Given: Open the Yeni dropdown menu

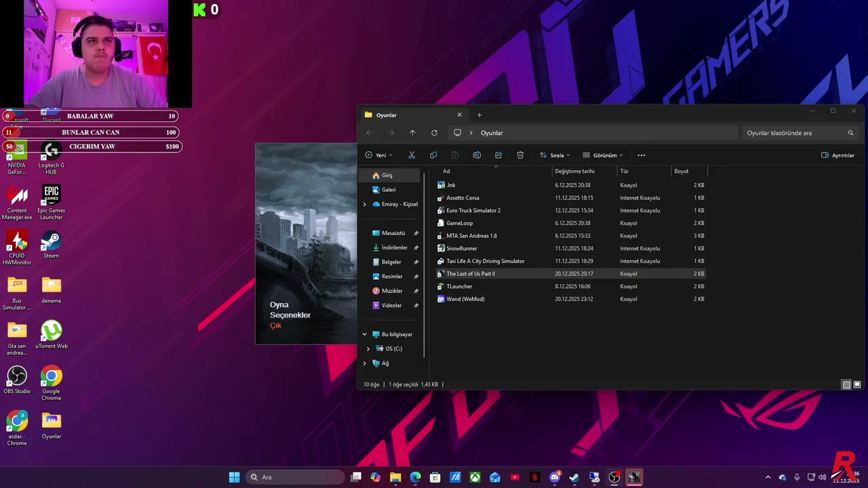Looking at the screenshot, I should click(x=378, y=155).
